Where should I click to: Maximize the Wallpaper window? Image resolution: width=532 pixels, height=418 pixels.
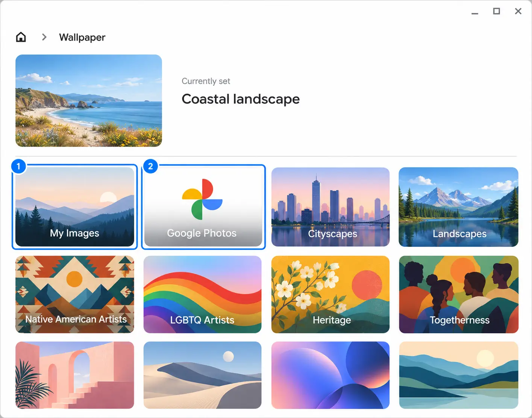(x=497, y=11)
